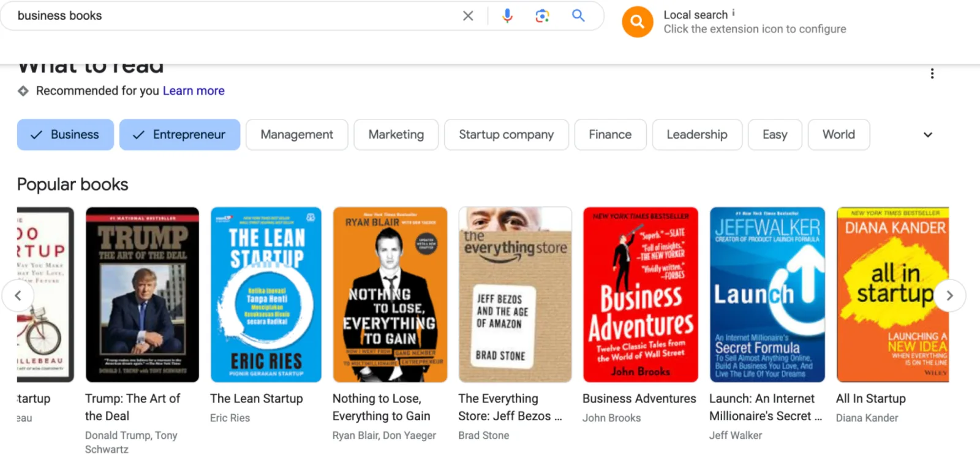This screenshot has width=980, height=462.
Task: Clear the search box text
Action: pyautogui.click(x=468, y=16)
